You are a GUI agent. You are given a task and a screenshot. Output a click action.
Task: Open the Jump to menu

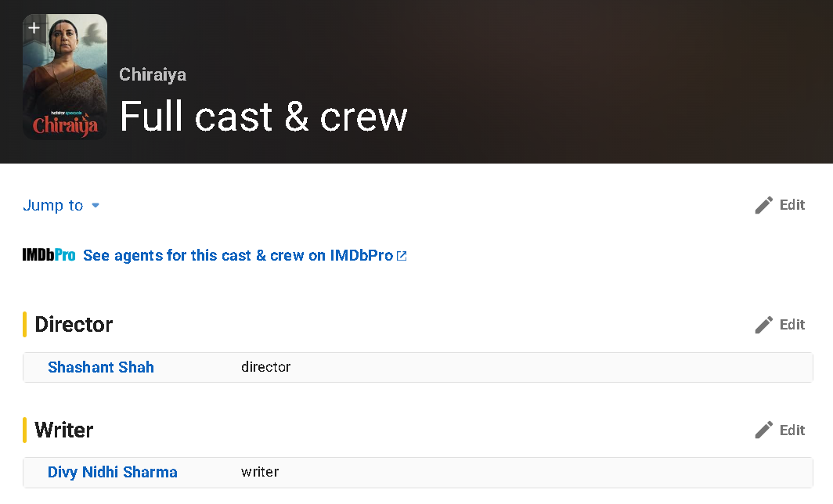pyautogui.click(x=53, y=206)
